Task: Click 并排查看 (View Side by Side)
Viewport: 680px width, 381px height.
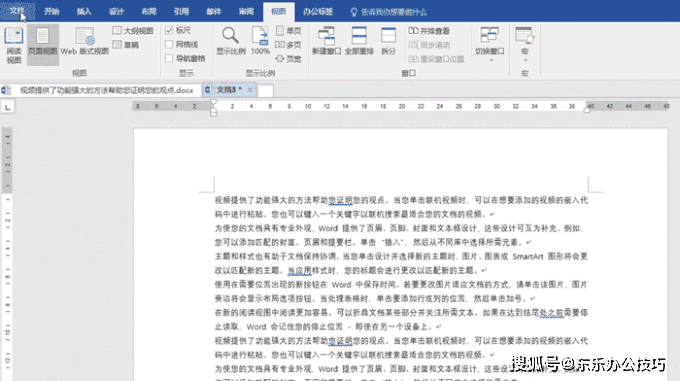Action: click(429, 31)
